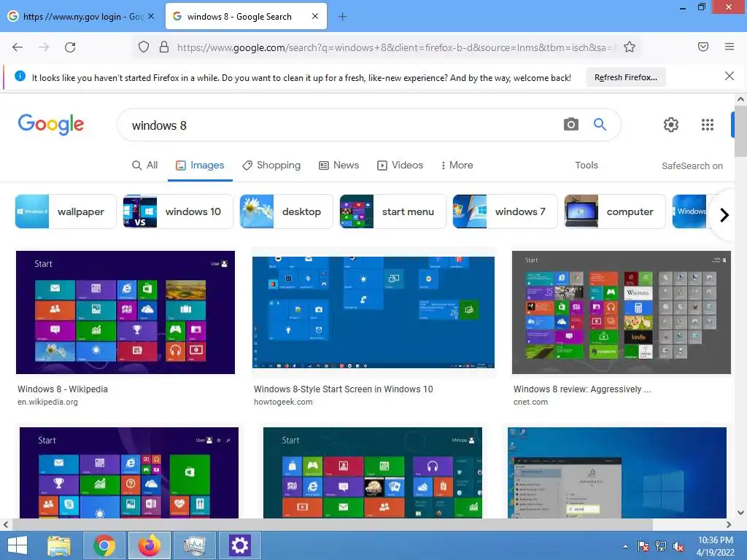Click the howtogeek.com source text

(283, 402)
